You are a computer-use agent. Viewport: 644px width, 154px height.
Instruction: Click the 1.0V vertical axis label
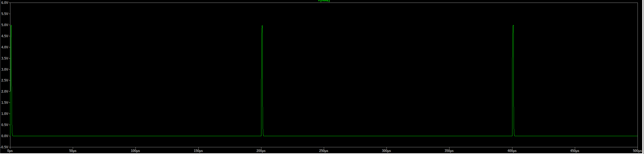click(5, 114)
